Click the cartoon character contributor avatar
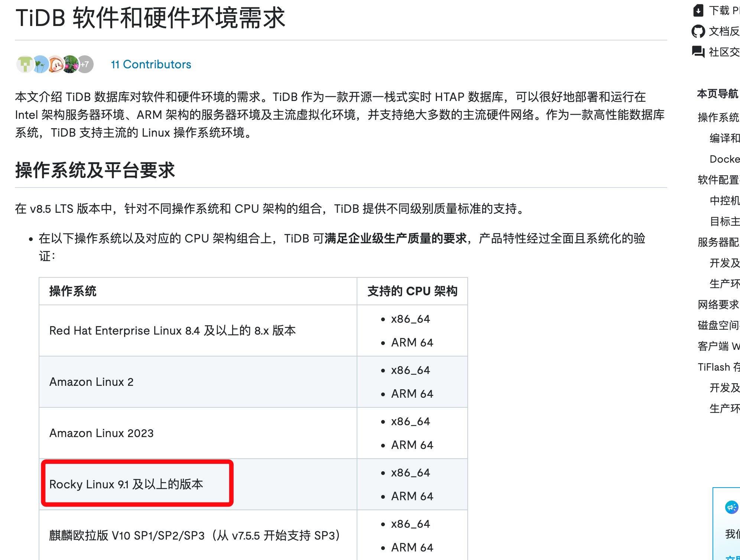This screenshot has width=740, height=560. tap(56, 64)
